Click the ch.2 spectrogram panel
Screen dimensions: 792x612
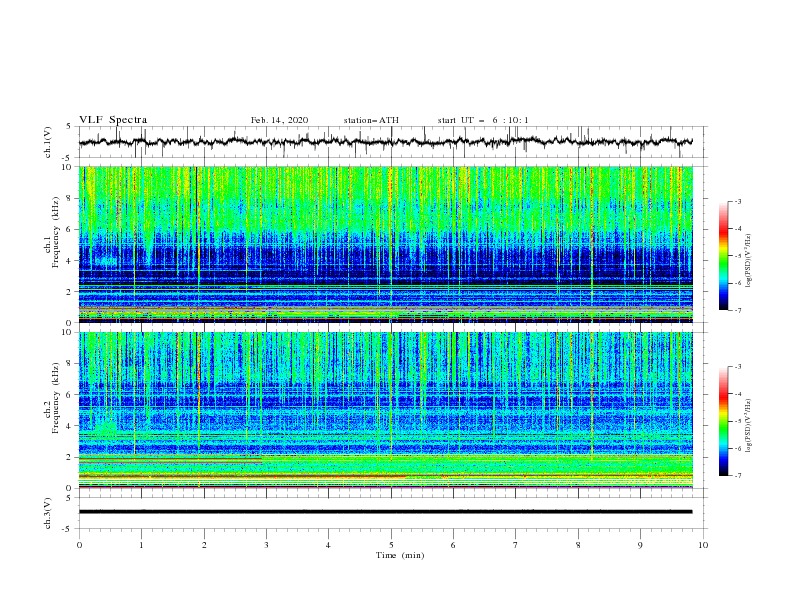(x=386, y=410)
